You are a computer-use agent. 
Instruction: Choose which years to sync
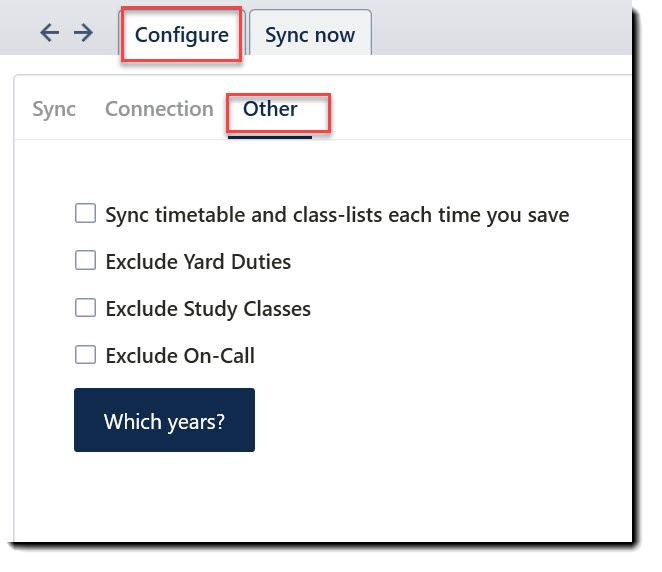164,421
